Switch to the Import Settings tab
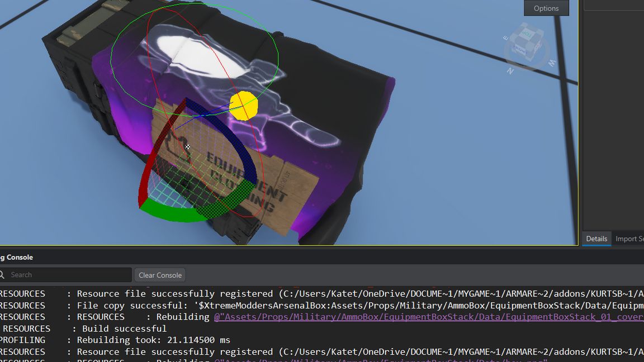The width and height of the screenshot is (644, 362). [x=629, y=239]
